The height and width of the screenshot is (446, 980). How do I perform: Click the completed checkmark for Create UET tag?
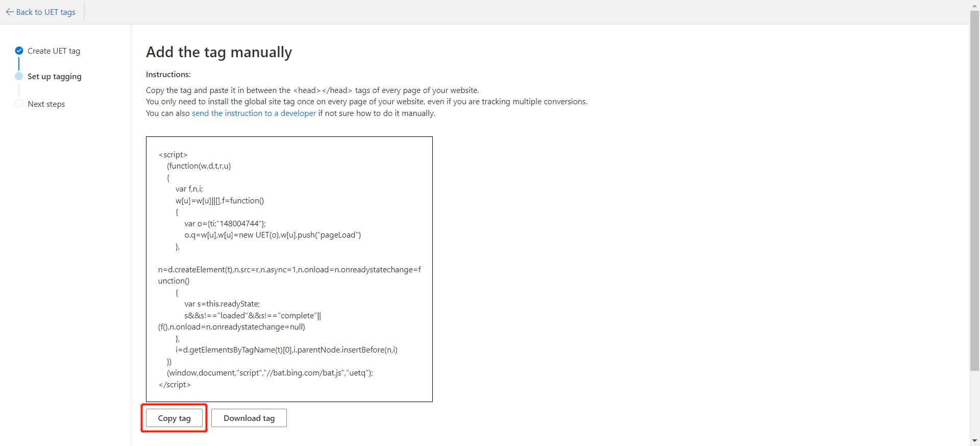(19, 51)
